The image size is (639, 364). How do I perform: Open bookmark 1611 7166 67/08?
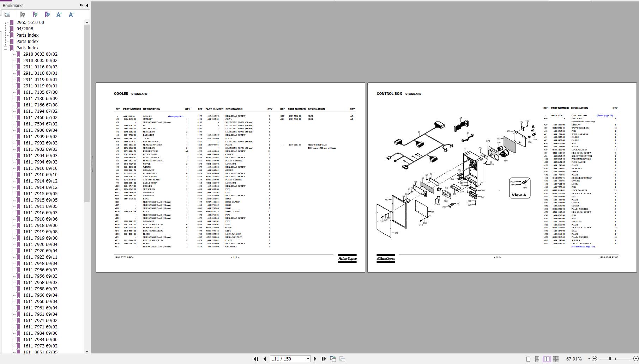pos(40,105)
